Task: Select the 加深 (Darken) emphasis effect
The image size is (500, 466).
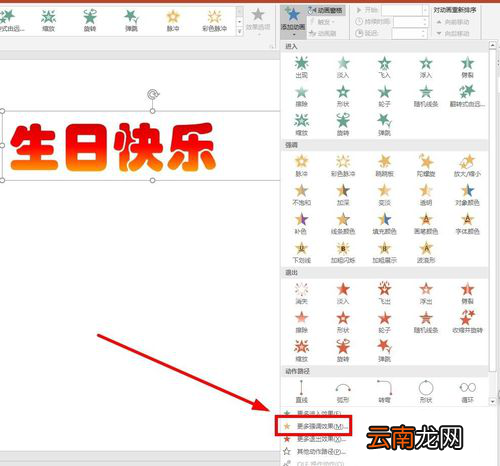Action: [x=343, y=195]
